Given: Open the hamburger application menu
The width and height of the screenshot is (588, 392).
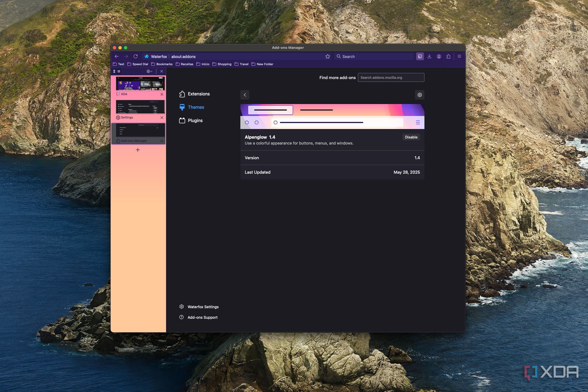Looking at the screenshot, I should click(x=459, y=56).
